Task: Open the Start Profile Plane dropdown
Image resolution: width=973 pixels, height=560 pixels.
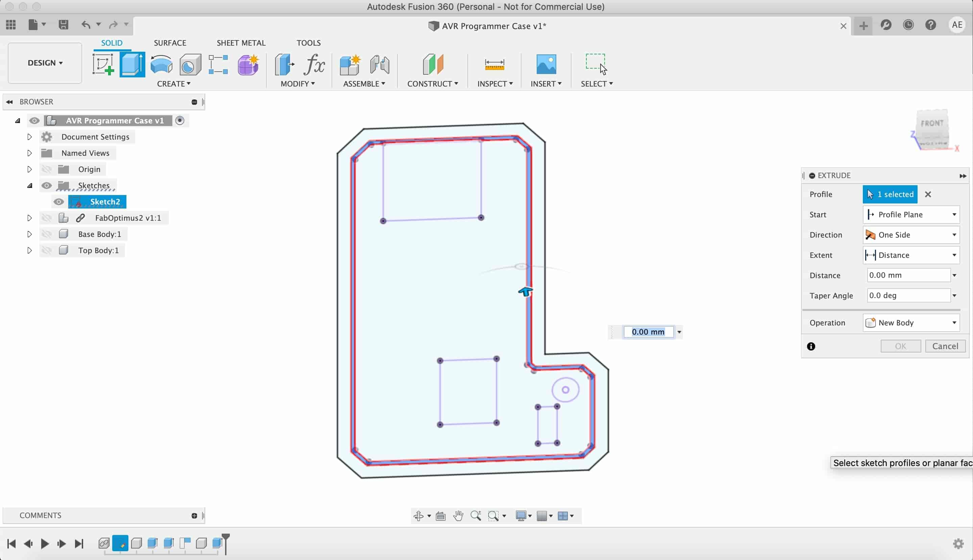Action: [x=911, y=215]
